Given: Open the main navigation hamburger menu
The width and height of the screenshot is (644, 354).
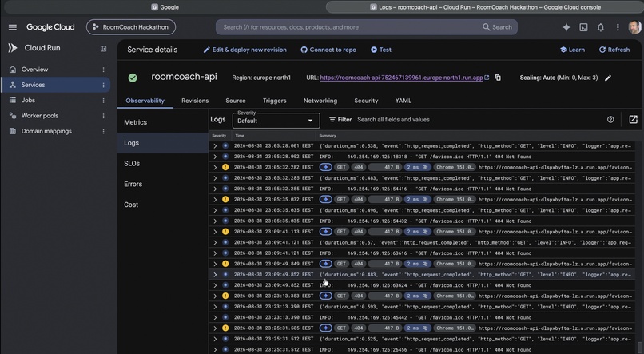Looking at the screenshot, I should (13, 27).
